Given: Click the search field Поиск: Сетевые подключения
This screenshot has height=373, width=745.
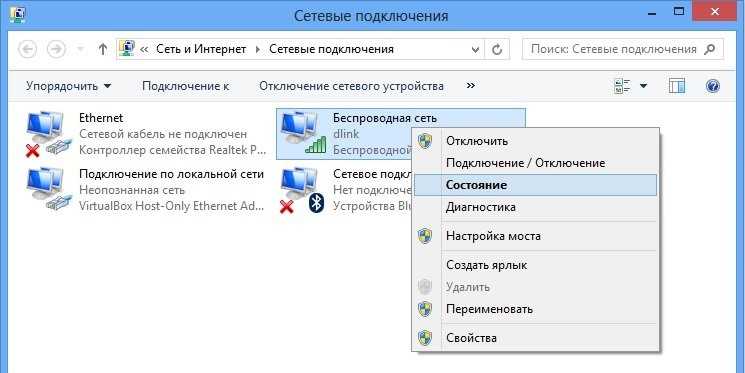Looking at the screenshot, I should coord(622,49).
